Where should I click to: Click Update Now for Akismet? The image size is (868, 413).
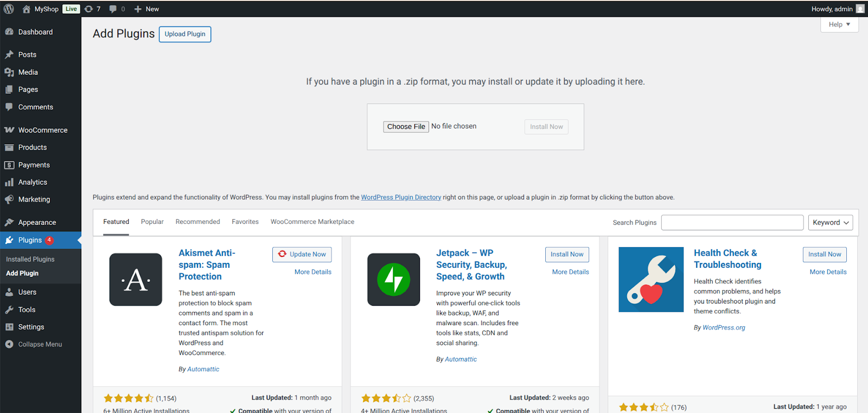tap(302, 254)
